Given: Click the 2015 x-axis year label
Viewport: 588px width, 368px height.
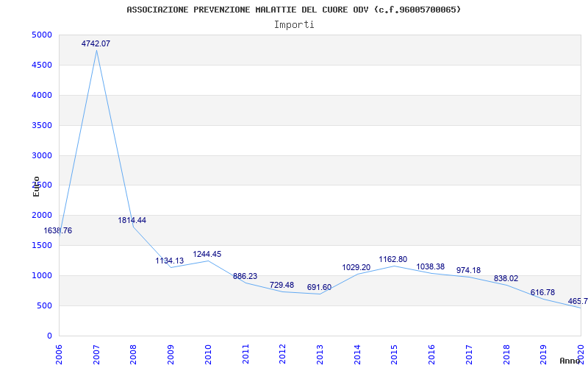Looking at the screenshot, I should coord(394,352).
